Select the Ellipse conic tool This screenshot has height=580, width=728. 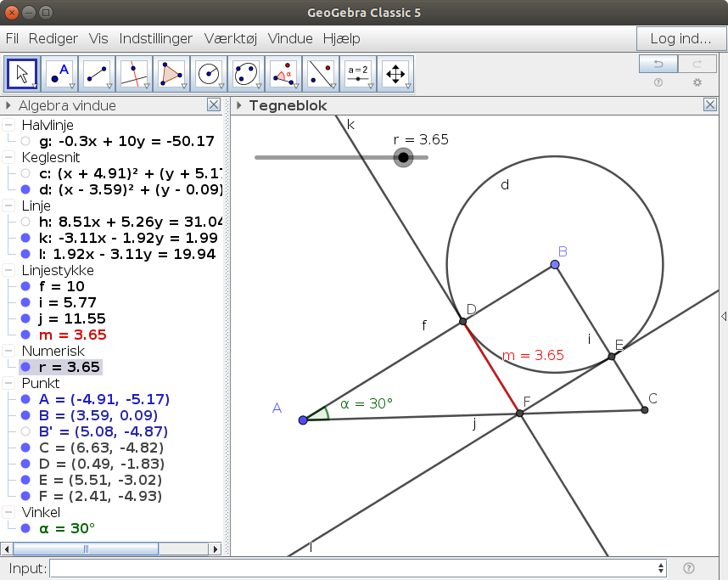tap(246, 74)
